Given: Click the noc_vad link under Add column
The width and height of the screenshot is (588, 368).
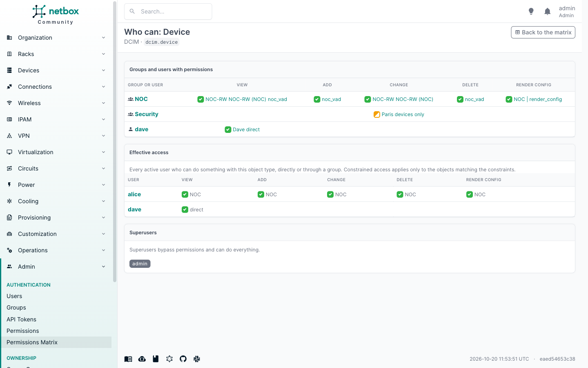Looking at the screenshot, I should [x=331, y=99].
